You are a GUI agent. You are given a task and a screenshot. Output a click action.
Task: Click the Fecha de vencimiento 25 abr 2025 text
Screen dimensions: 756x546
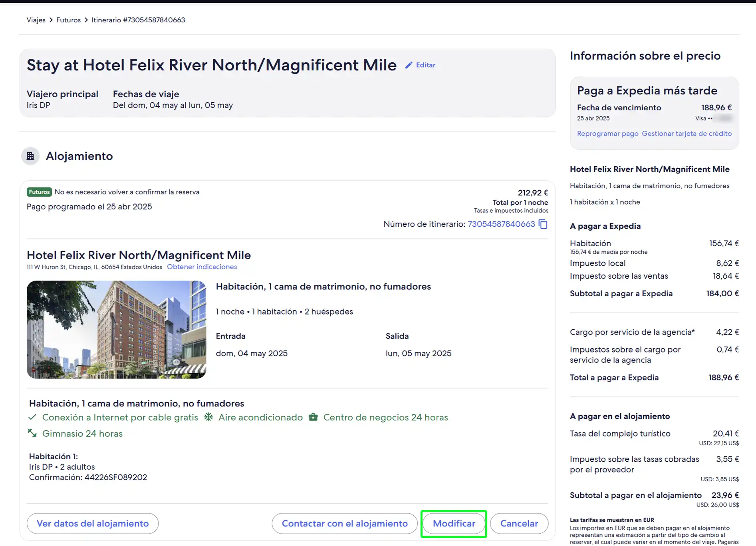[593, 118]
